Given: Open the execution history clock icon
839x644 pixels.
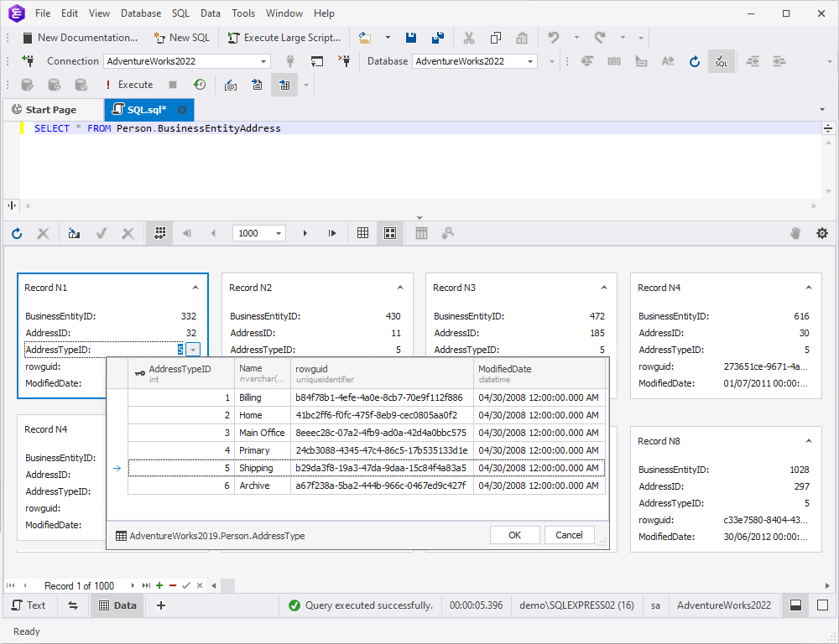Looking at the screenshot, I should [x=200, y=85].
